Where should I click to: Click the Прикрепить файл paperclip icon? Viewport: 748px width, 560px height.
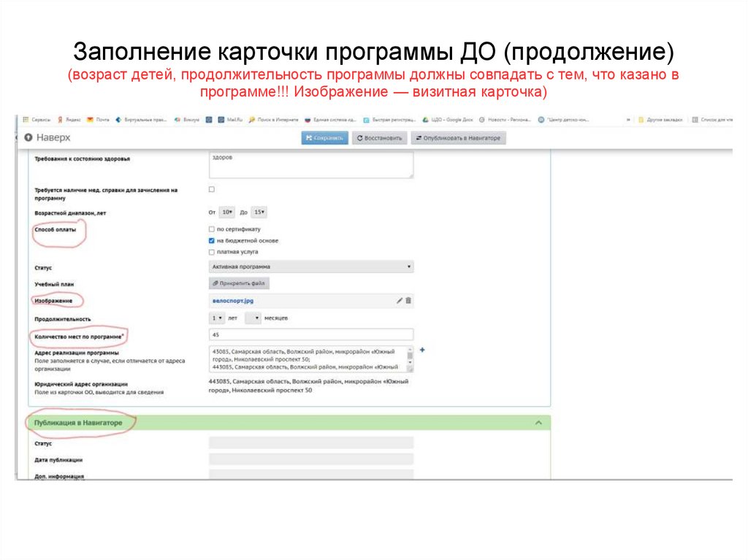click(216, 283)
